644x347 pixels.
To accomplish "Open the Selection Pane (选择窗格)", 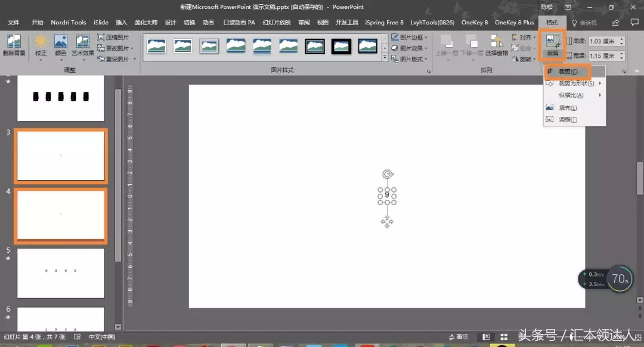I will click(x=496, y=45).
